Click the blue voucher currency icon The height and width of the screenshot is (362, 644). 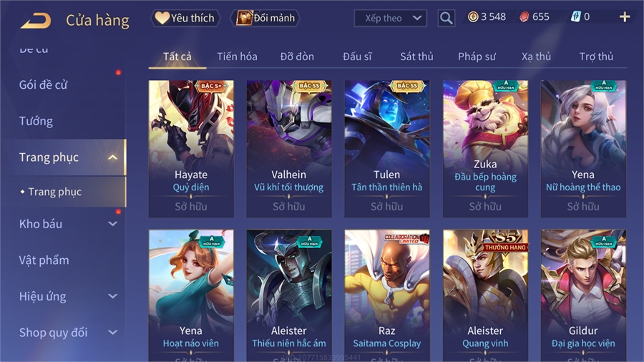tap(576, 17)
